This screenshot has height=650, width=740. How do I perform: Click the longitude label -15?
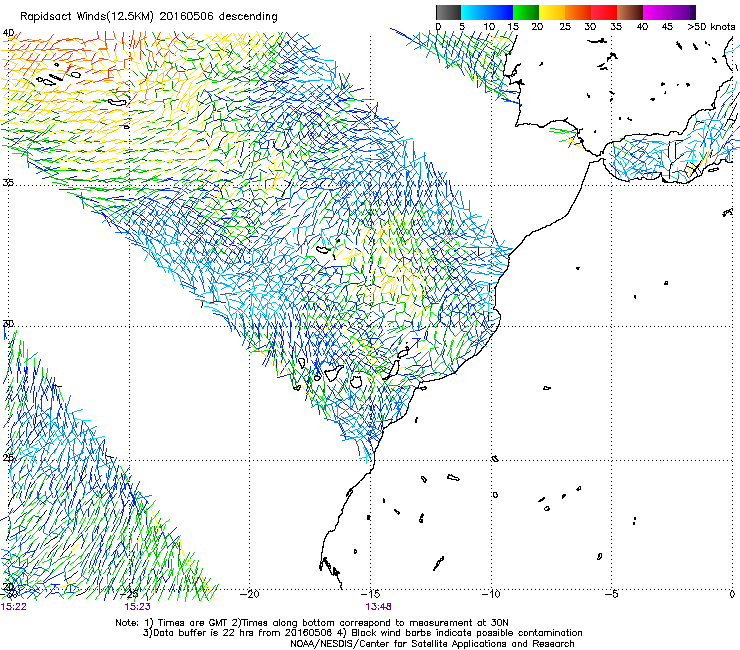(x=370, y=594)
